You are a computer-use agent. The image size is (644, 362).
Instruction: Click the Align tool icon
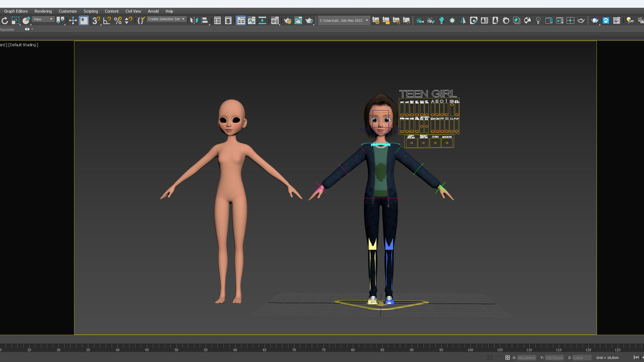[x=205, y=21]
